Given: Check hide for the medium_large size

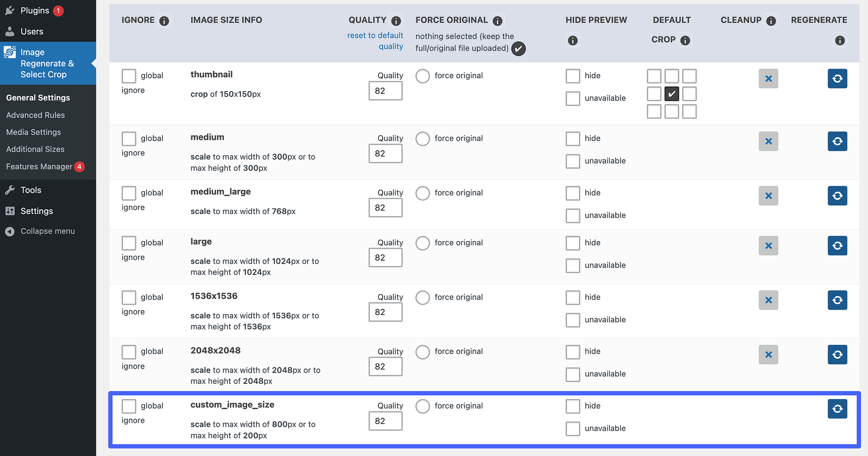Looking at the screenshot, I should coord(572,193).
